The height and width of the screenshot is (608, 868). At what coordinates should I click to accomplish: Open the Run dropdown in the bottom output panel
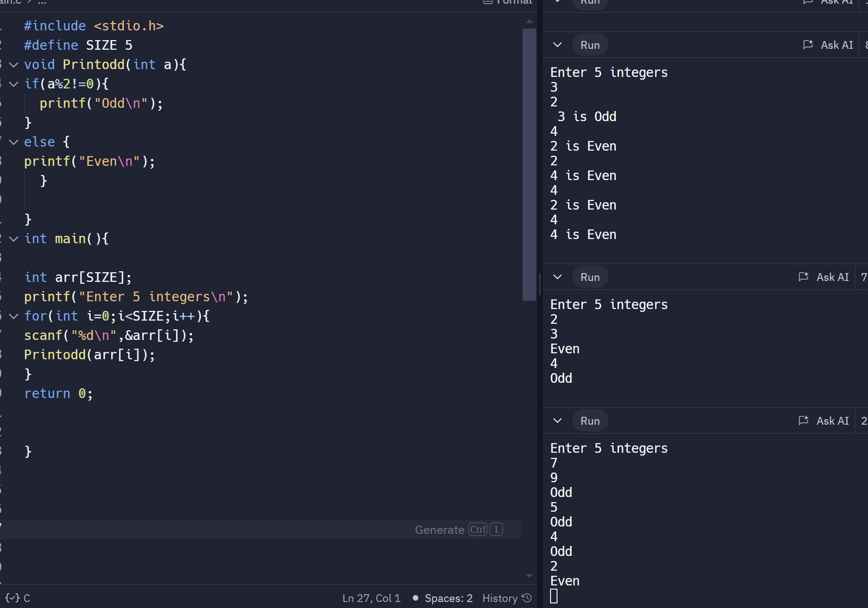[x=557, y=421]
